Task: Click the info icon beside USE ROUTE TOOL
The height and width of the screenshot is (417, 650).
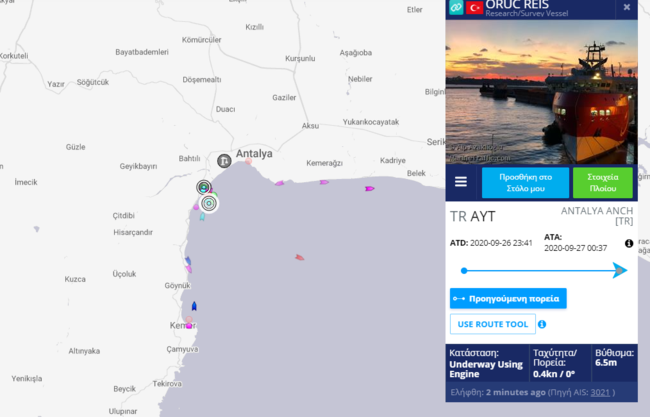Action: pyautogui.click(x=542, y=324)
